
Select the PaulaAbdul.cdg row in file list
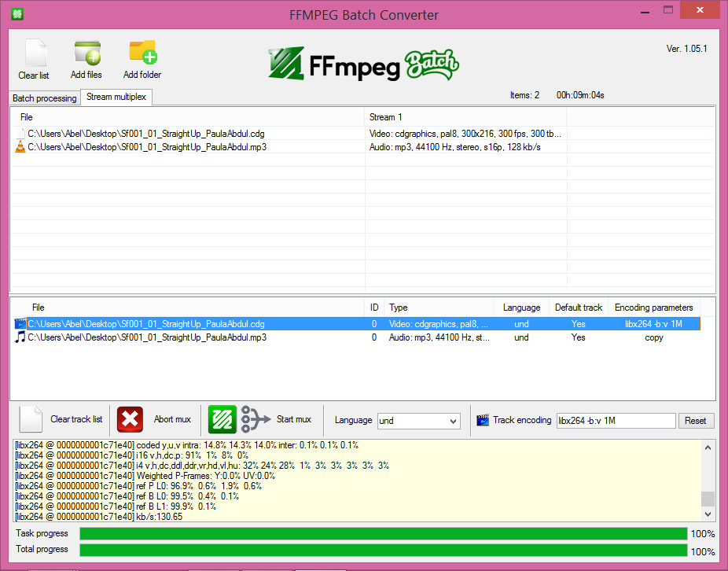pyautogui.click(x=362, y=134)
